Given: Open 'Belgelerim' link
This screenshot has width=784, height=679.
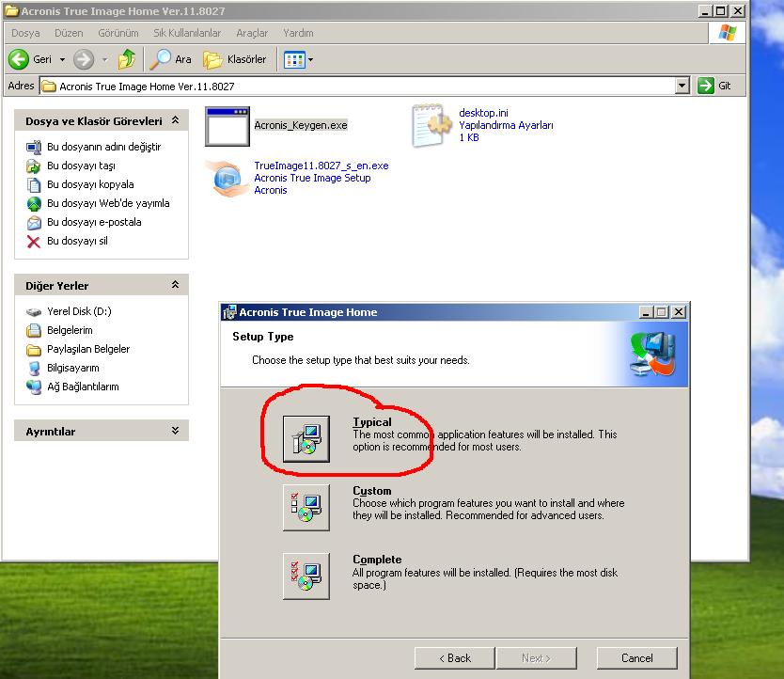Looking at the screenshot, I should [70, 330].
